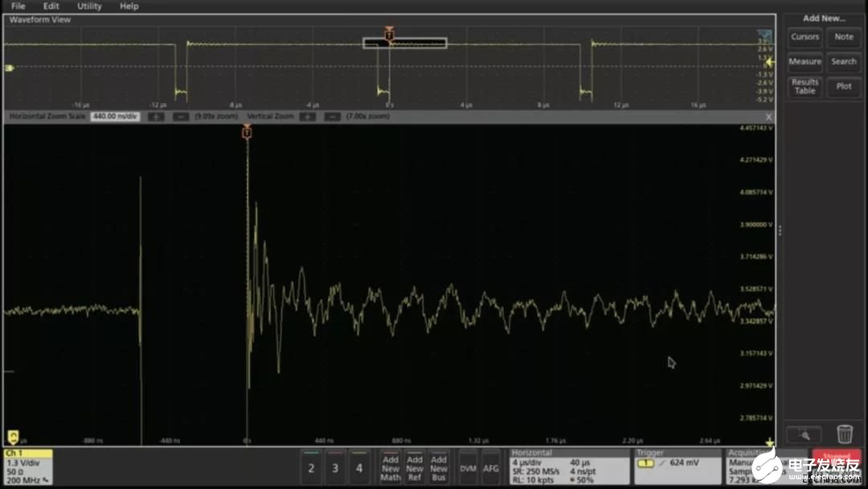
Task: Open the Utility menu
Action: [89, 6]
